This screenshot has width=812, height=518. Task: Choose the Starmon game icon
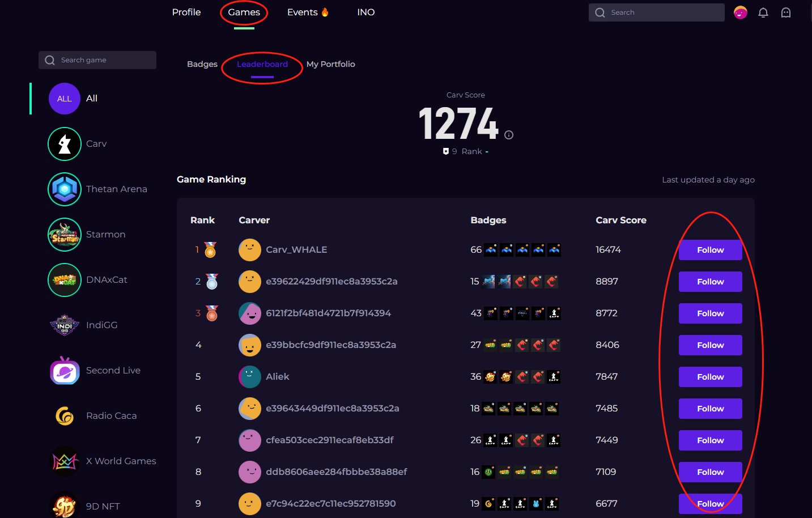coord(65,235)
